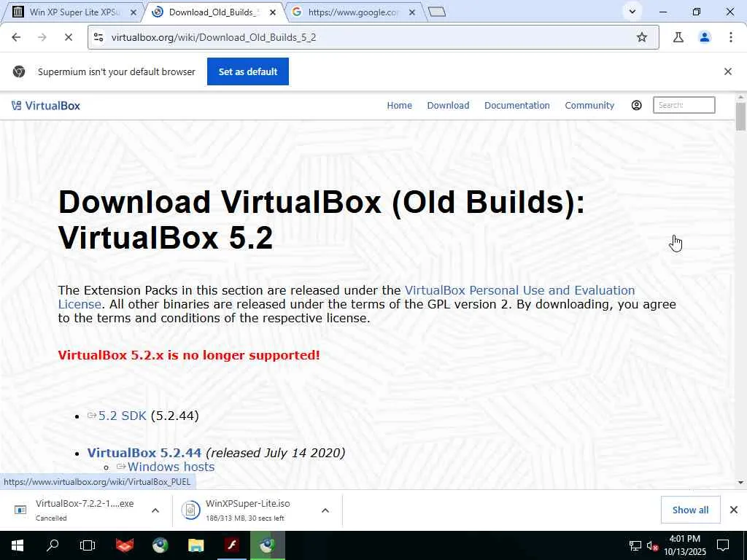The height and width of the screenshot is (560, 747).
Task: Open the red fox taskbar app
Action: coord(125,545)
